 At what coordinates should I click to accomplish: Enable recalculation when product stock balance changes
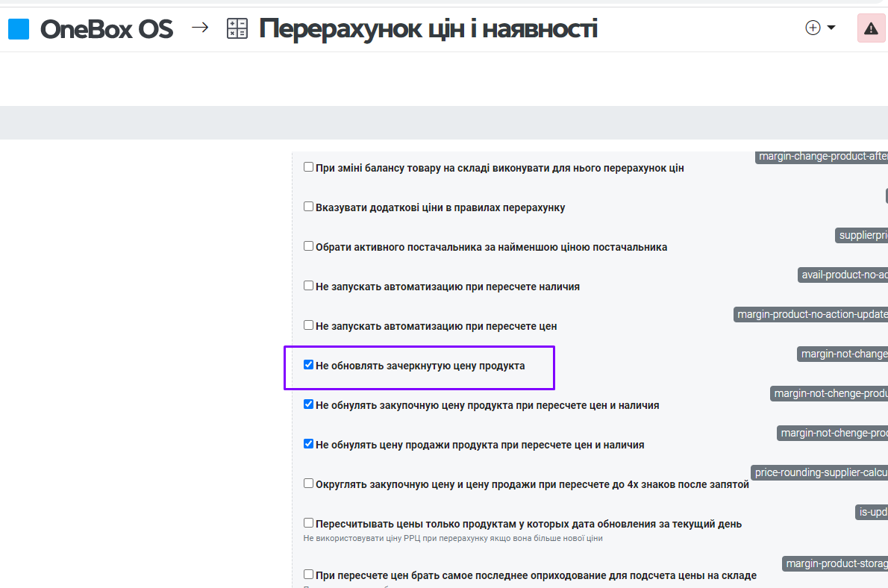pos(308,167)
